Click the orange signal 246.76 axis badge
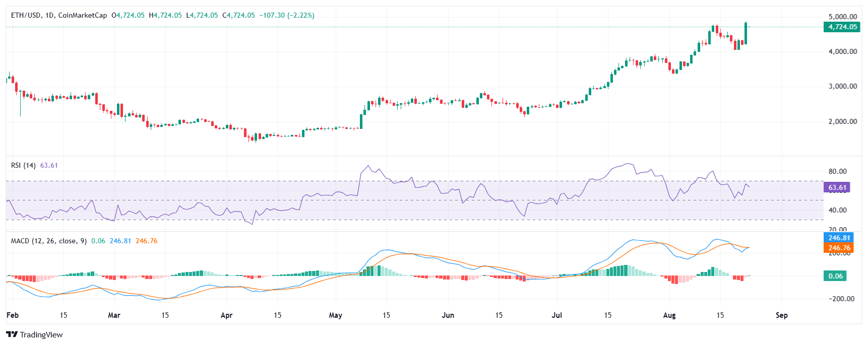 click(839, 248)
